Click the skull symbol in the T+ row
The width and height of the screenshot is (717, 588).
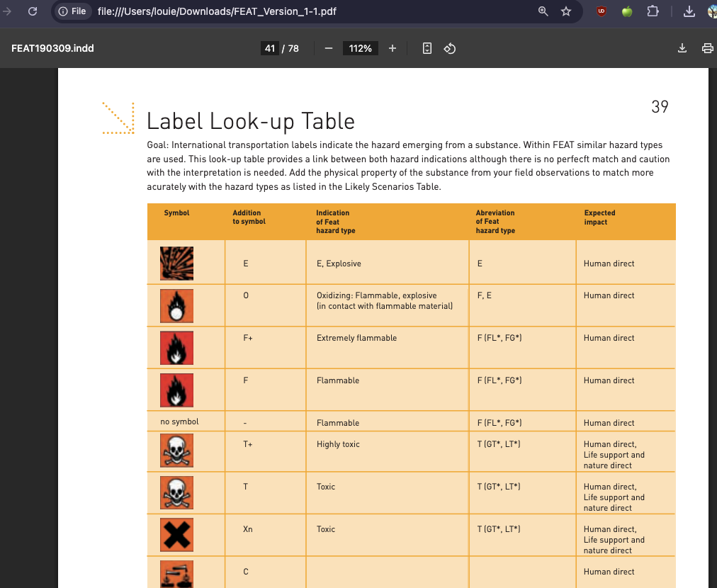[x=176, y=451]
